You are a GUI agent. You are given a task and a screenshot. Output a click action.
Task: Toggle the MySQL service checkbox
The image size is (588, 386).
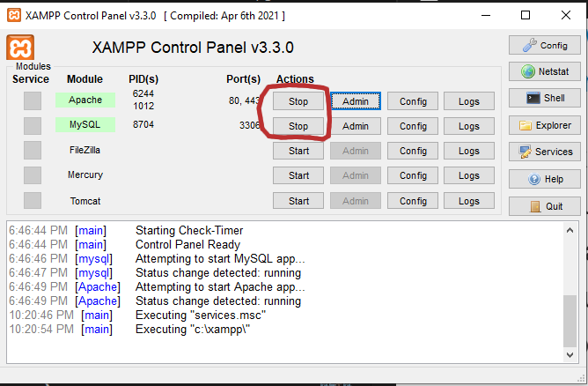tap(33, 126)
